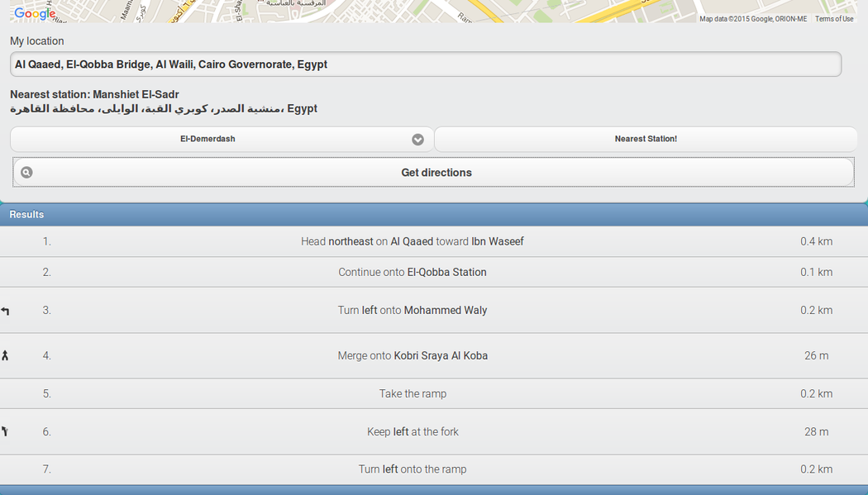The width and height of the screenshot is (868, 495).
Task: Open the Terms of Use map link
Action: [x=833, y=19]
